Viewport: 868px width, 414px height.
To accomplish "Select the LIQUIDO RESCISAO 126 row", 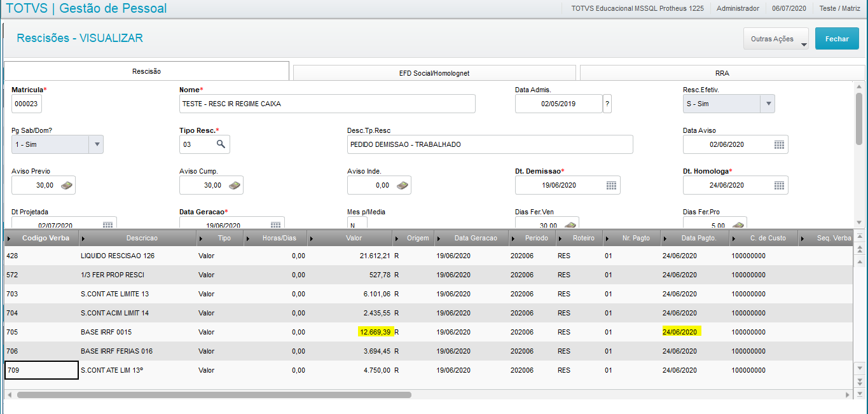I will click(x=428, y=256).
